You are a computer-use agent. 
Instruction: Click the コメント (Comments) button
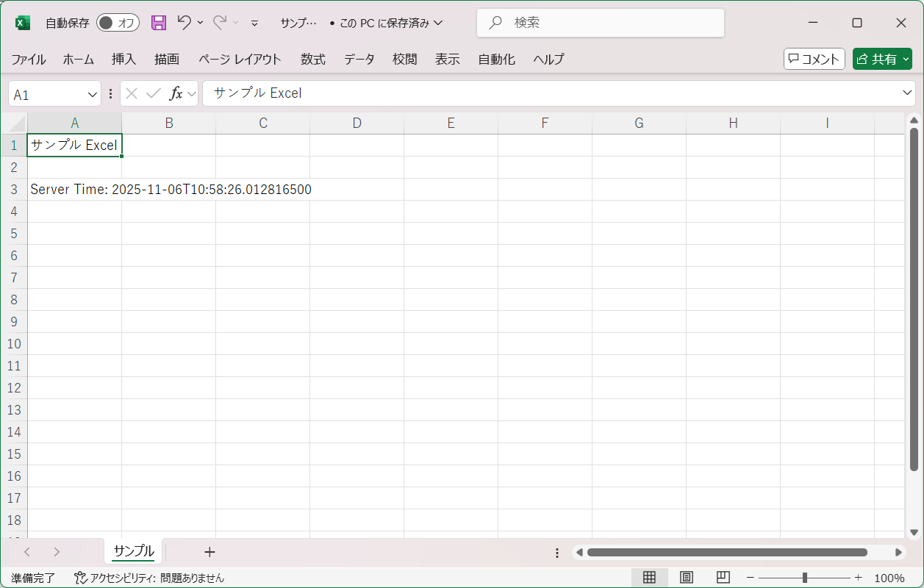pyautogui.click(x=814, y=60)
